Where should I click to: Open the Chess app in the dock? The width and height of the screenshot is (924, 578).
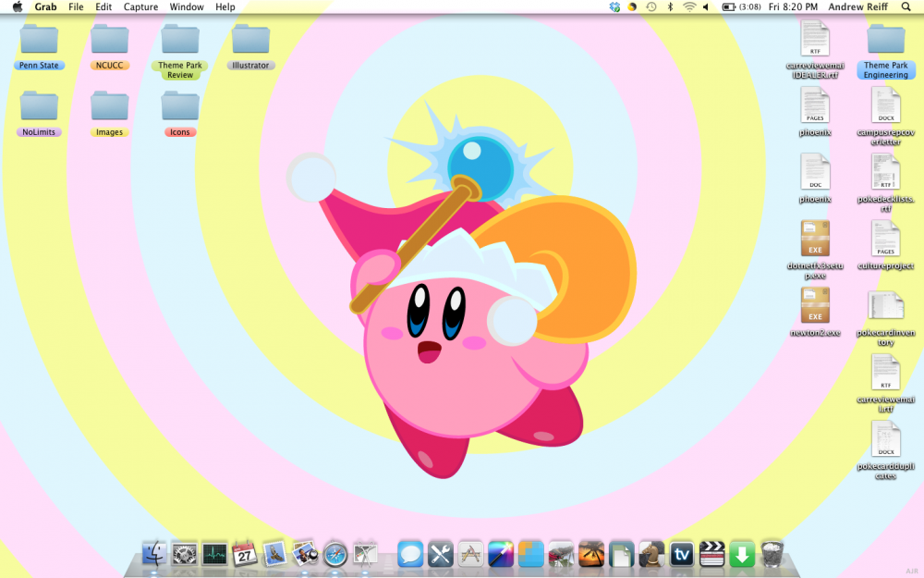point(650,555)
